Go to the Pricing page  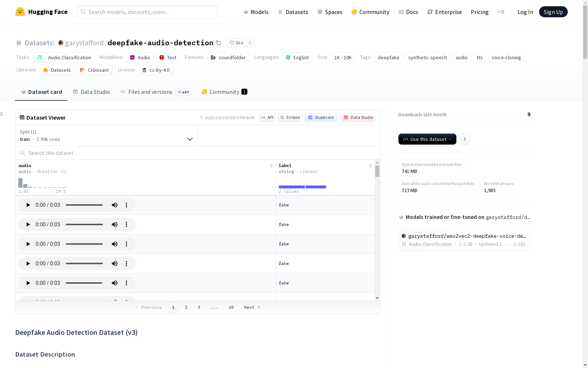(x=480, y=12)
